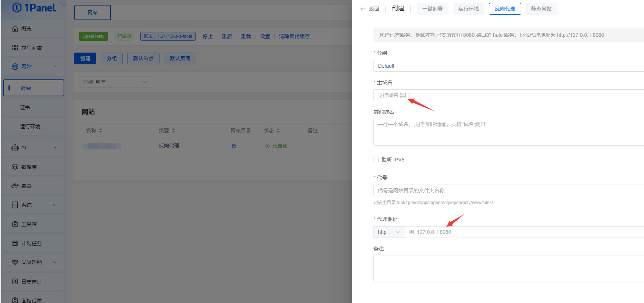Open website directory folder icon in table
The height and width of the screenshot is (303, 644).
234,146
